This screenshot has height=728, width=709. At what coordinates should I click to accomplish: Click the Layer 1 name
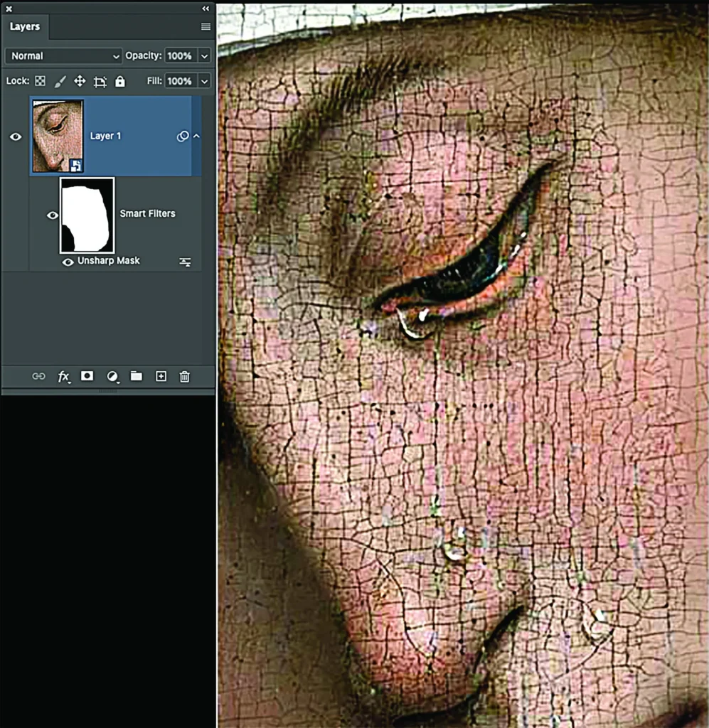click(105, 136)
